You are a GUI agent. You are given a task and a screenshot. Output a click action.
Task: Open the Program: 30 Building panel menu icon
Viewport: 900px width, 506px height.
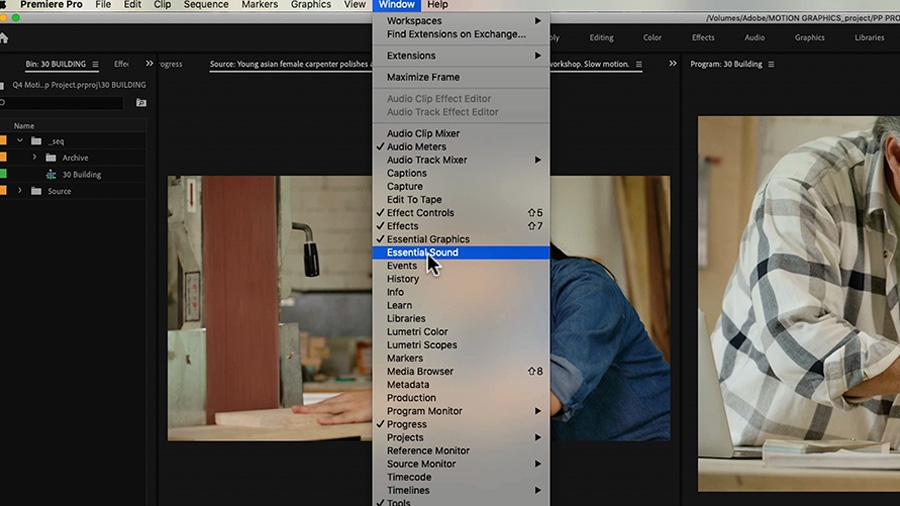pos(771,64)
